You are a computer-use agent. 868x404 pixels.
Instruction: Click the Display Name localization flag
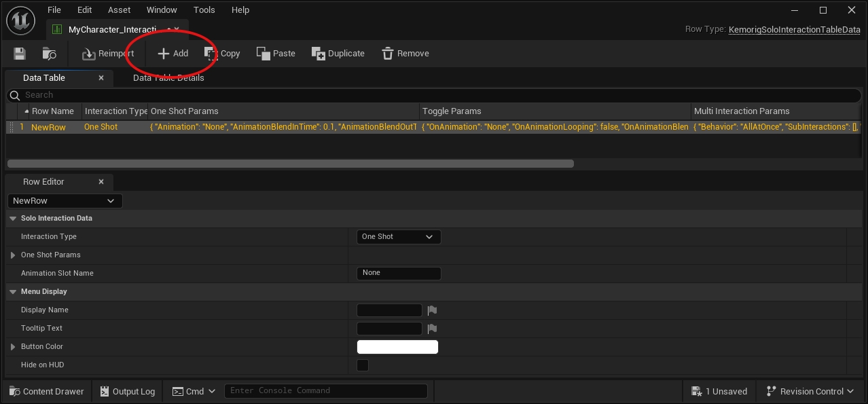coord(432,310)
